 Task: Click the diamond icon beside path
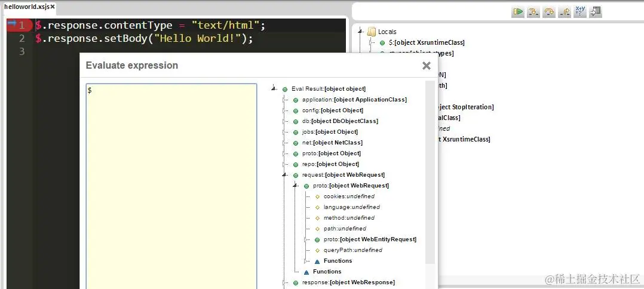[317, 229]
